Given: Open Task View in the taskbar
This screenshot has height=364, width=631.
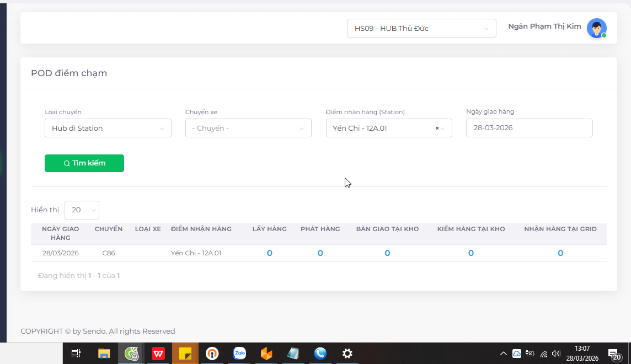Looking at the screenshot, I should [76, 354].
